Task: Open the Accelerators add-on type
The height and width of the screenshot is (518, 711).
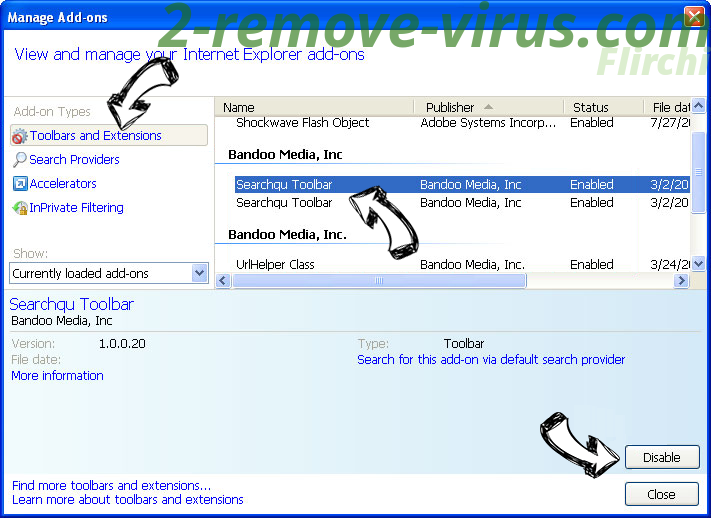Action: (63, 184)
